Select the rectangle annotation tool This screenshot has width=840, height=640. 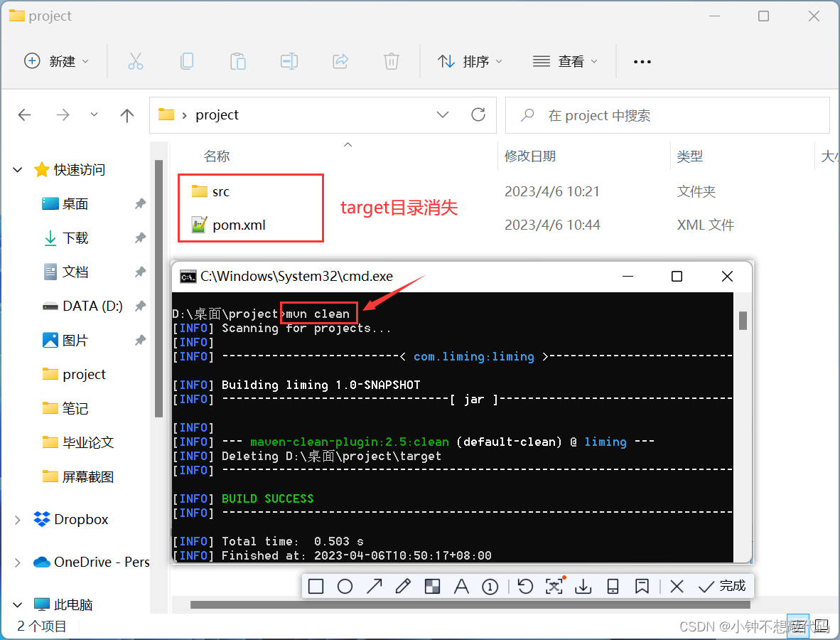point(316,587)
